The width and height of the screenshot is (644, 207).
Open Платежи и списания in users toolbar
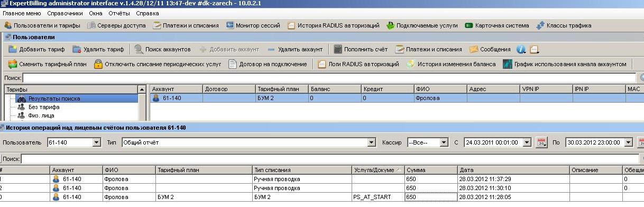(428, 49)
